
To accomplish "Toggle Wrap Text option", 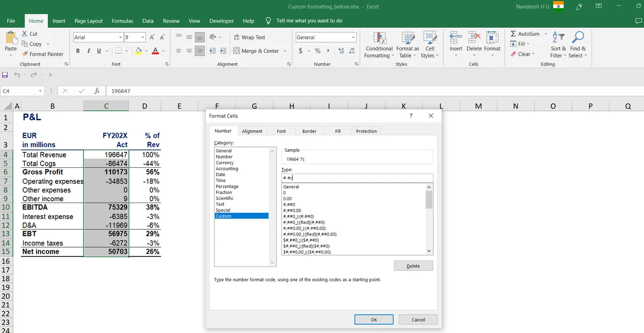I will 248,37.
